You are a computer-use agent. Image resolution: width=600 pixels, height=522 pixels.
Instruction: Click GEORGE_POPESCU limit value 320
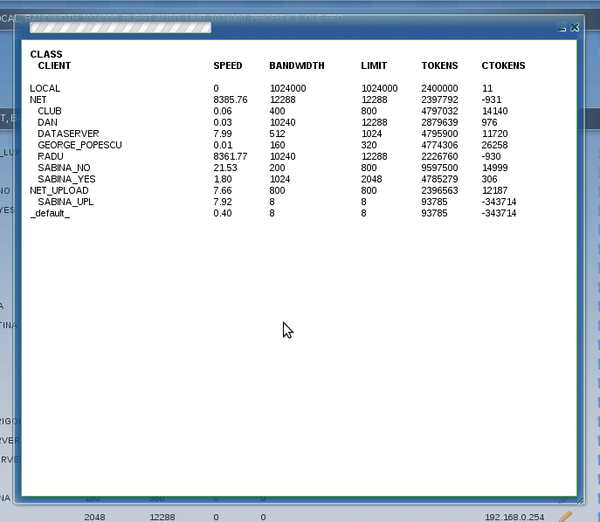click(369, 145)
